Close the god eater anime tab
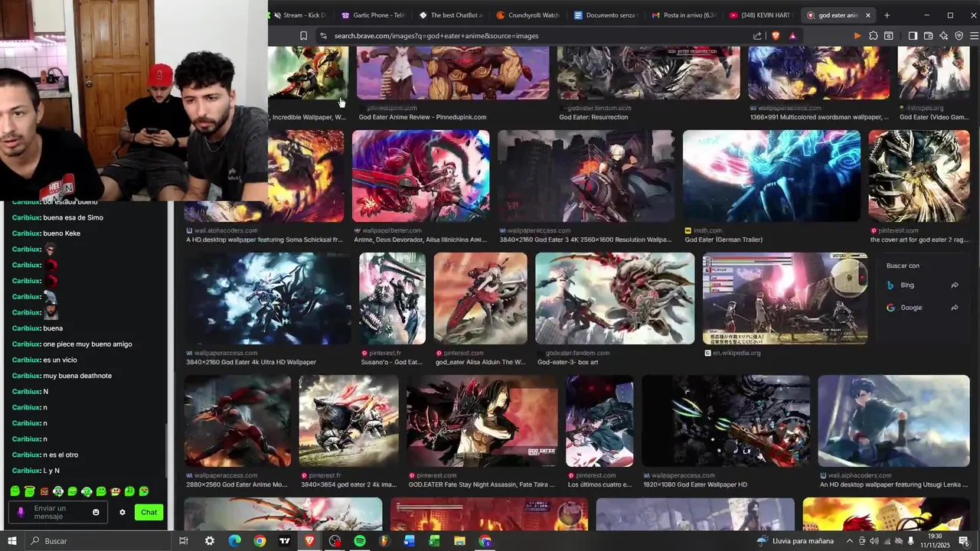The height and width of the screenshot is (551, 980). (x=867, y=15)
